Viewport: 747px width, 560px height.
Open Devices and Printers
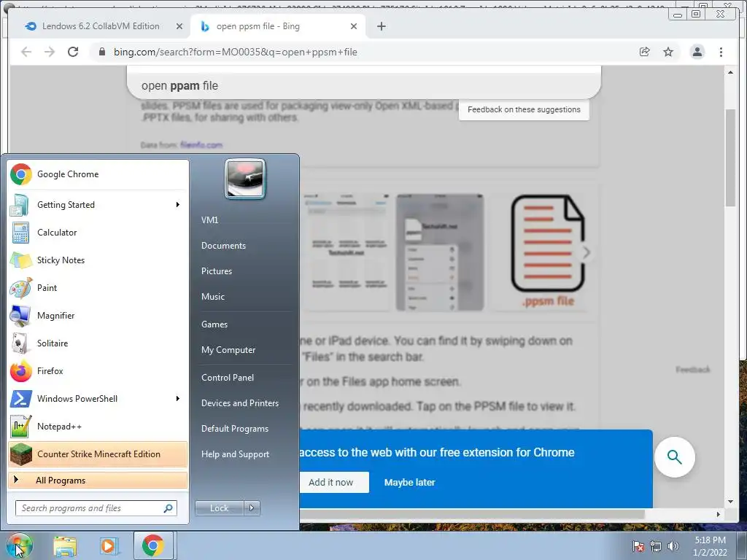click(240, 403)
